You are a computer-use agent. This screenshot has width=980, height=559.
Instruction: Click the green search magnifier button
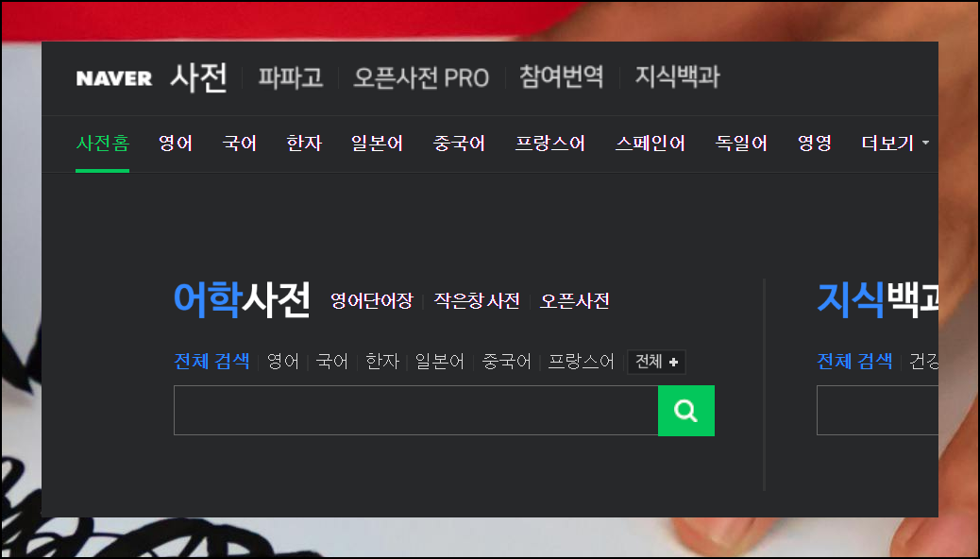point(685,410)
